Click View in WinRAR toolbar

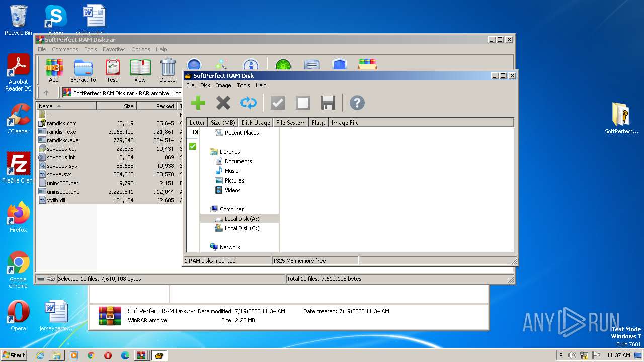140,70
